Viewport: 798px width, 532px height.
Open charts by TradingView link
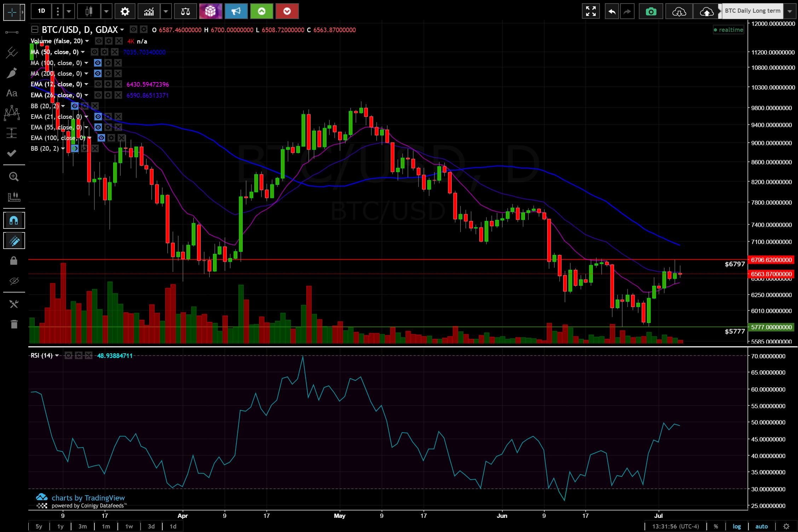tap(88, 498)
